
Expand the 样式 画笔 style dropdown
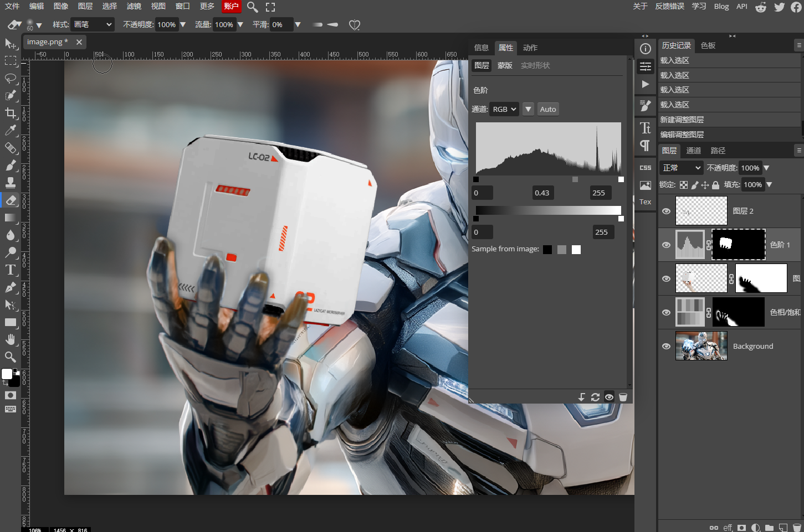tap(93, 24)
